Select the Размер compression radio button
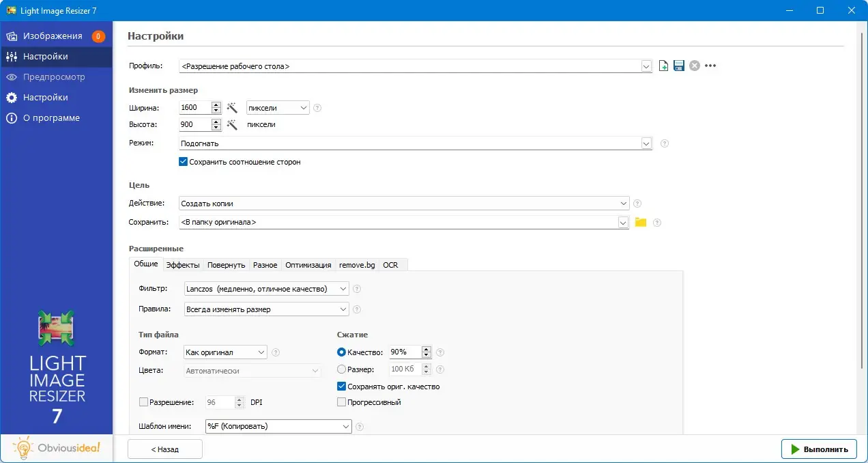Image resolution: width=868 pixels, height=463 pixels. tap(342, 369)
